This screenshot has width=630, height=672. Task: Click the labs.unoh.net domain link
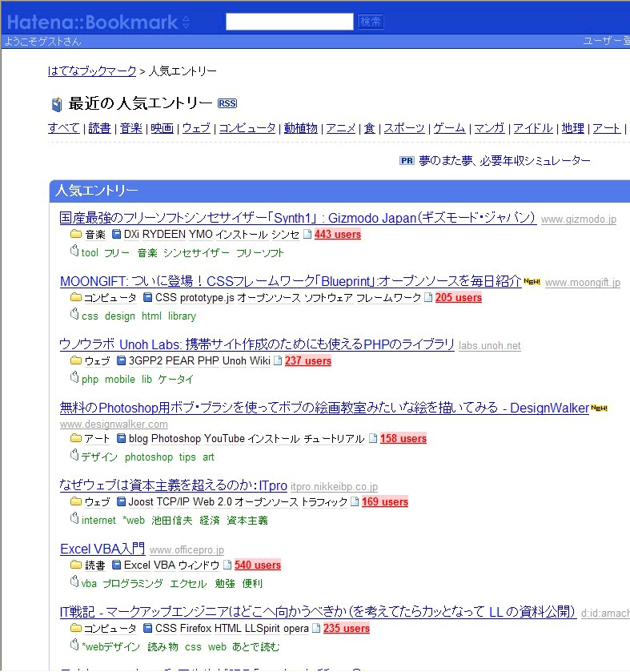pyautogui.click(x=490, y=345)
